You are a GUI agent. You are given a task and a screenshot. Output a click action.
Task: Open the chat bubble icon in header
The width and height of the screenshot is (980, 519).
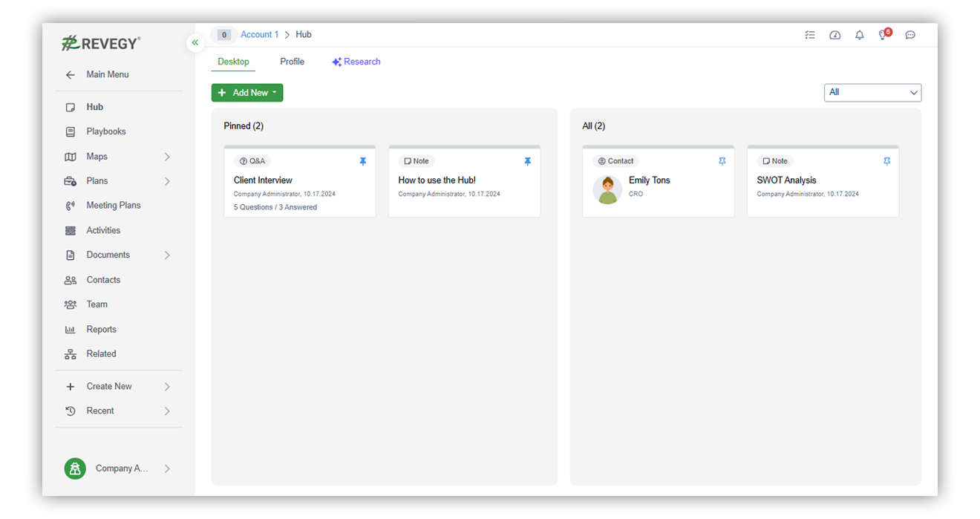pos(910,35)
